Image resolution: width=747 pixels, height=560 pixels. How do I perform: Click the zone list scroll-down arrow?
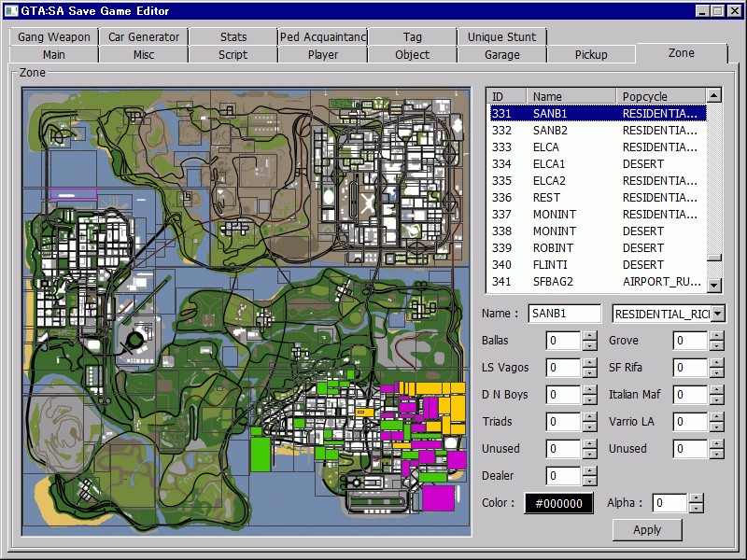(713, 285)
